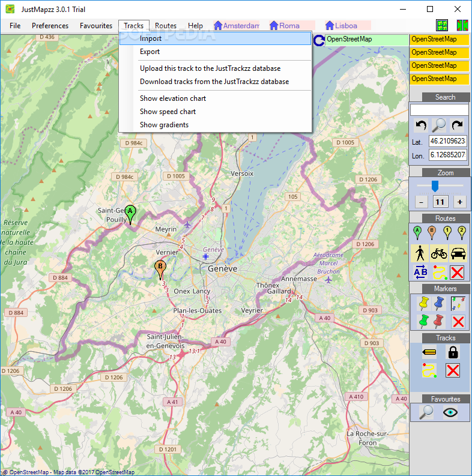Select yellow waypoint 2 pin in Routes
472x476 pixels.
point(461,233)
